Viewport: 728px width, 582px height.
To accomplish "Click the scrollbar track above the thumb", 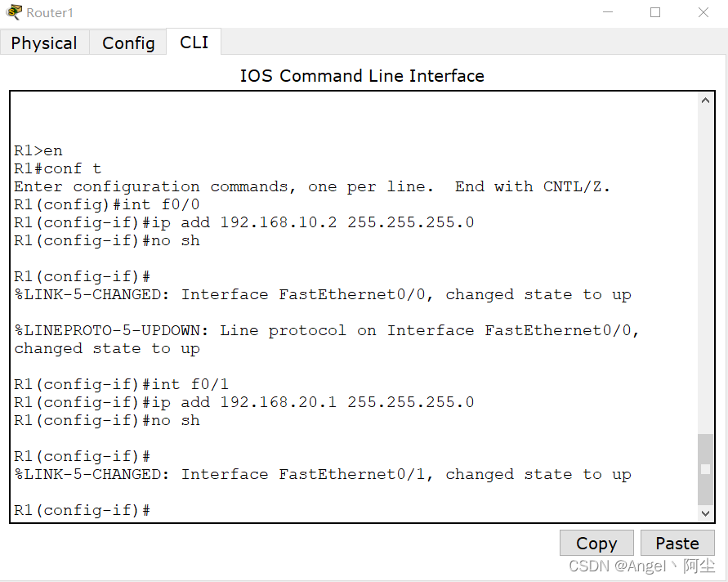I will 706,270.
